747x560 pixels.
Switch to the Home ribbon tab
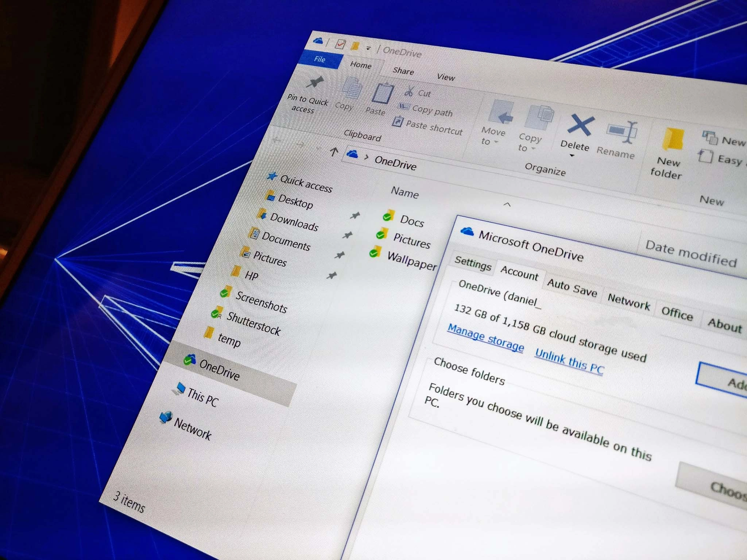361,65
